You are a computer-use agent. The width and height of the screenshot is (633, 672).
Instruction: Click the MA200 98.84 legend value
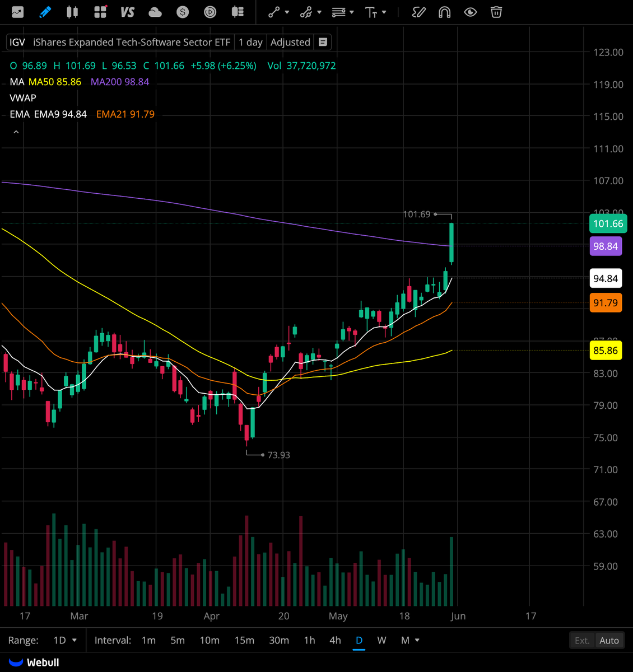click(120, 82)
